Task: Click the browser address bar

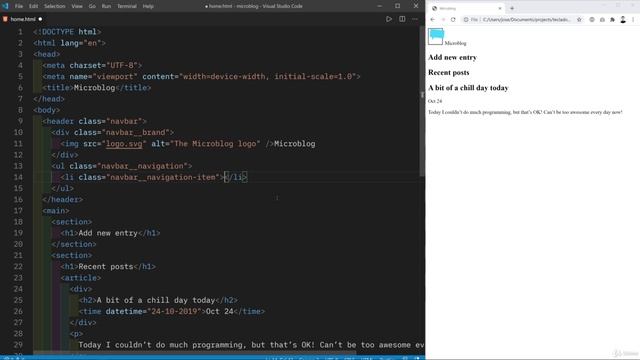Action: click(522, 20)
